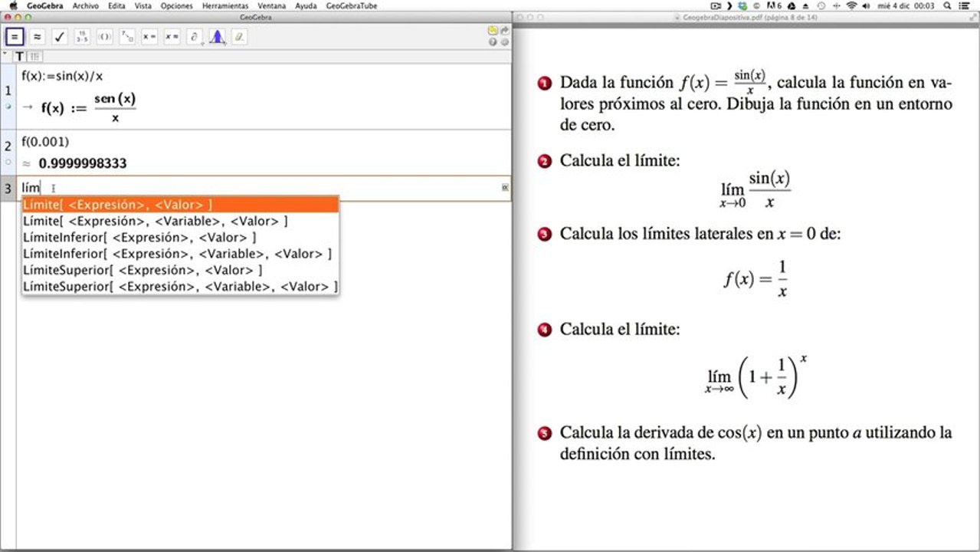The width and height of the screenshot is (980, 552).
Task: Toggle visibility circle of row 2
Action: pos(8,162)
